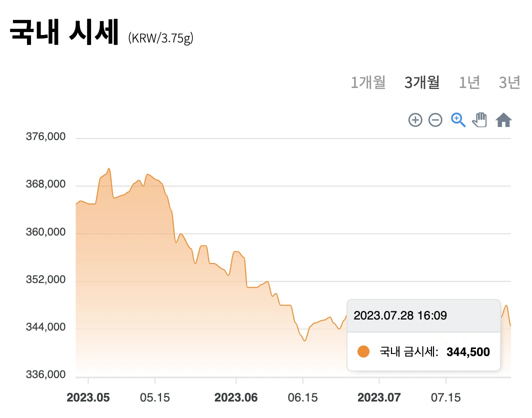
Task: Click the zoom-in plus icon
Action: [x=415, y=120]
